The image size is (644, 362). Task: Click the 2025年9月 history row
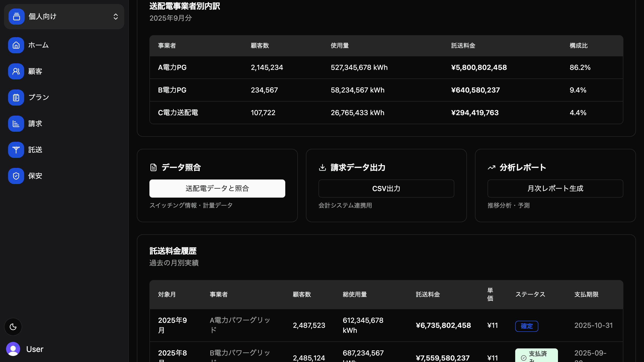(386, 325)
